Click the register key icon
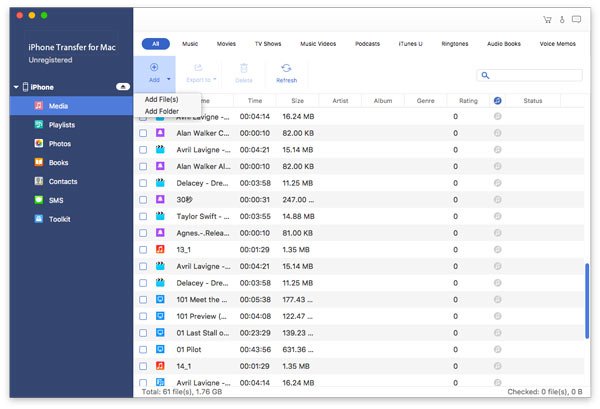This screenshot has width=600, height=409. tap(562, 20)
